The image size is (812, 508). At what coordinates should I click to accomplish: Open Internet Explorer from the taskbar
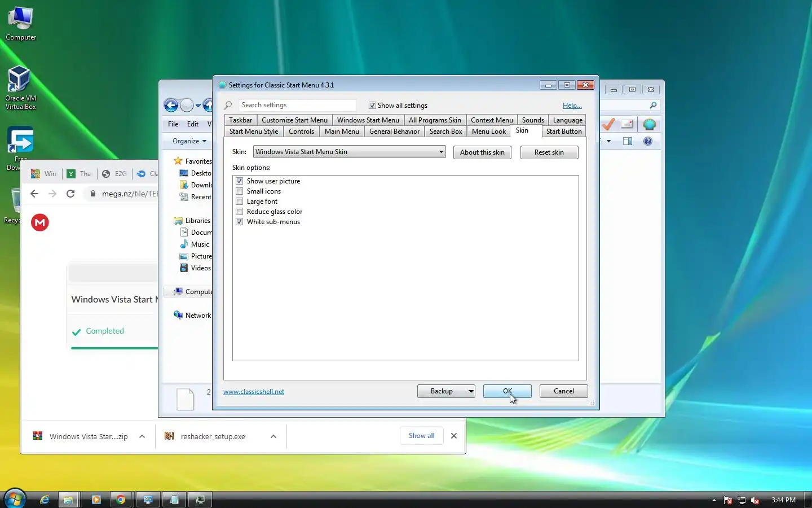point(44,500)
